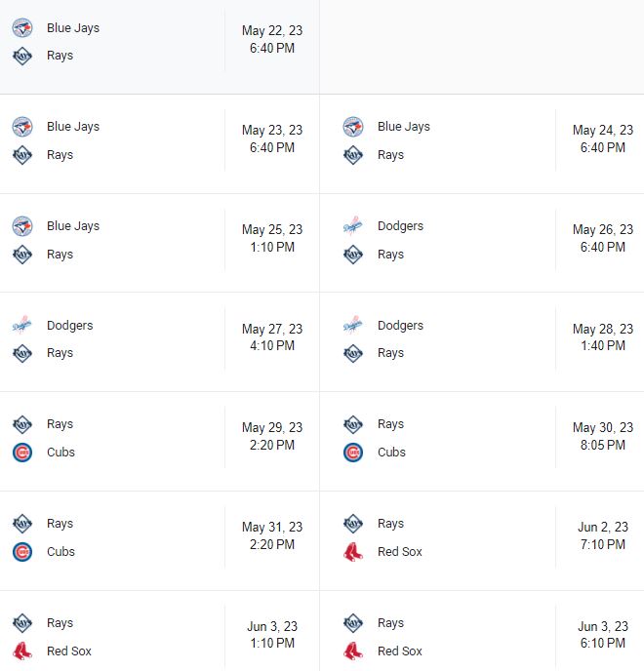Open the May 25, 23 1:10 PM game

160,243
